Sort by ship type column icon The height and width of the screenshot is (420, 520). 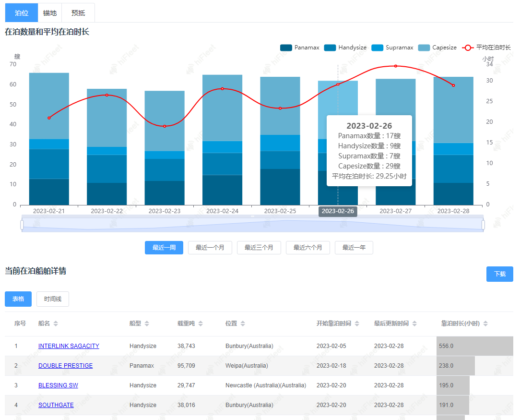click(x=147, y=324)
